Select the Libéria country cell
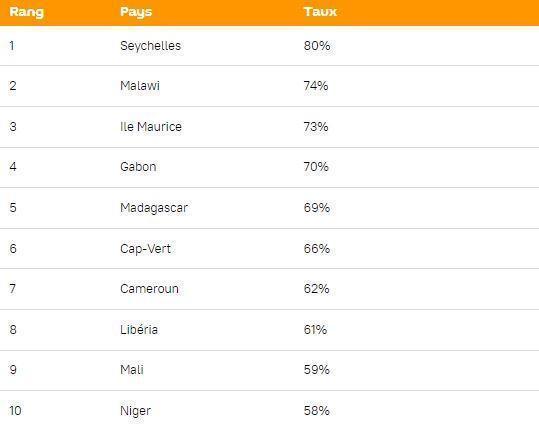The width and height of the screenshot is (539, 431). (x=139, y=330)
